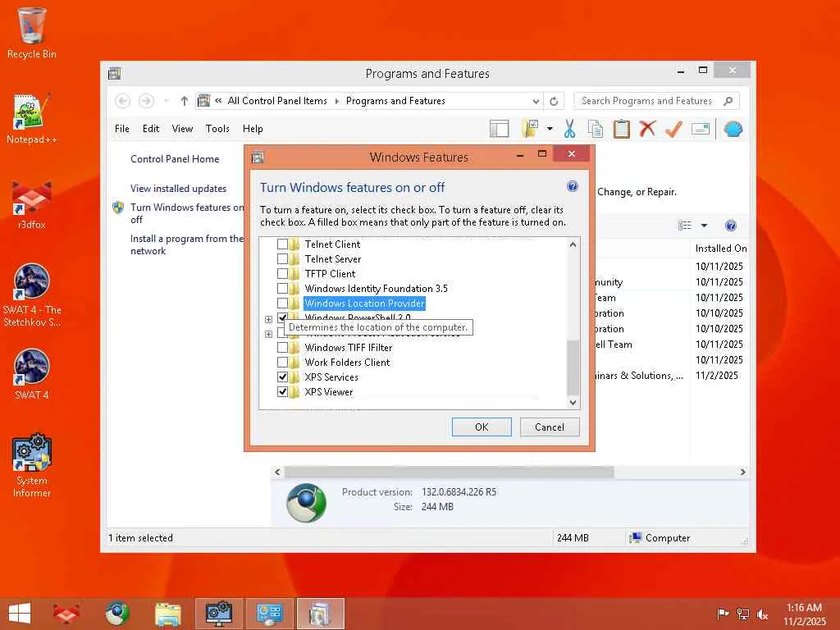Click the search magnifier icon

point(728,101)
